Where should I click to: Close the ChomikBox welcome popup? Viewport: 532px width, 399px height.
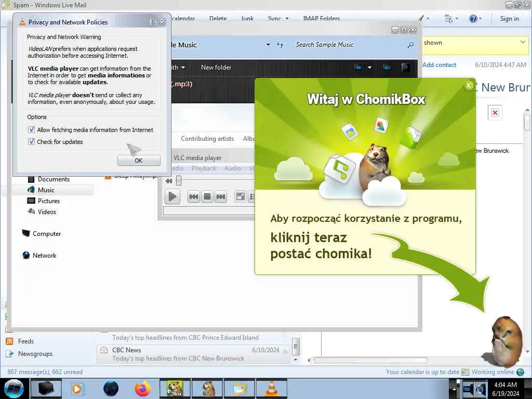coord(469,86)
